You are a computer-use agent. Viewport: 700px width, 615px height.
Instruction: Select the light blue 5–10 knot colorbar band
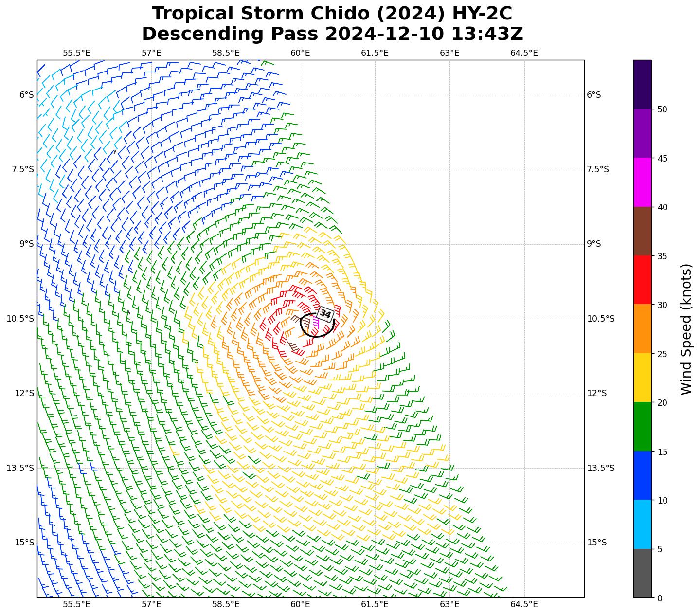tap(642, 524)
